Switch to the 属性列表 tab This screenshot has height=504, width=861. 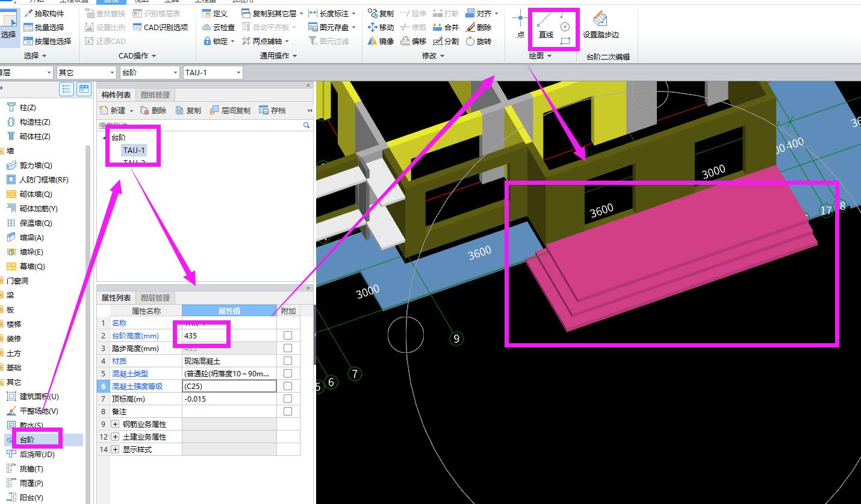pos(116,297)
